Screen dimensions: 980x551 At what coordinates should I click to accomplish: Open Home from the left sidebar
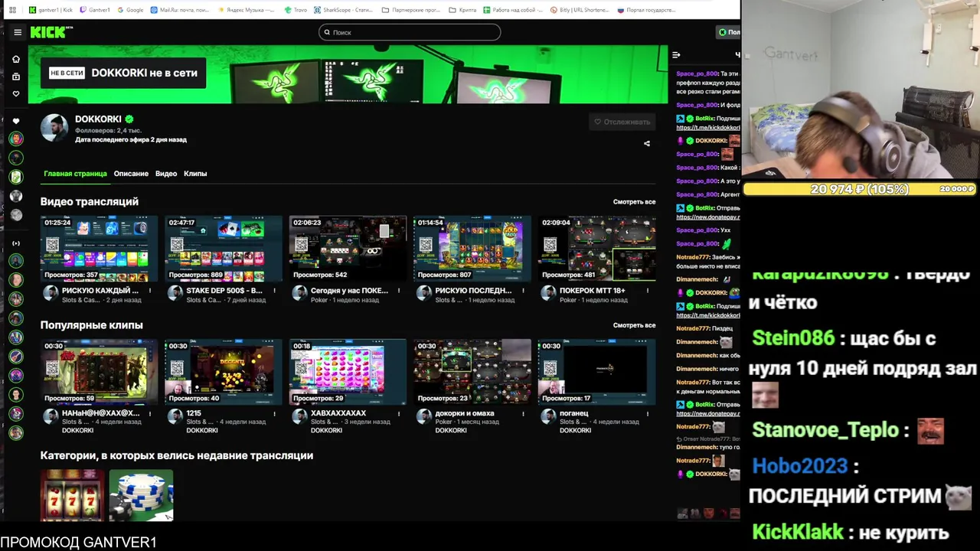[16, 59]
